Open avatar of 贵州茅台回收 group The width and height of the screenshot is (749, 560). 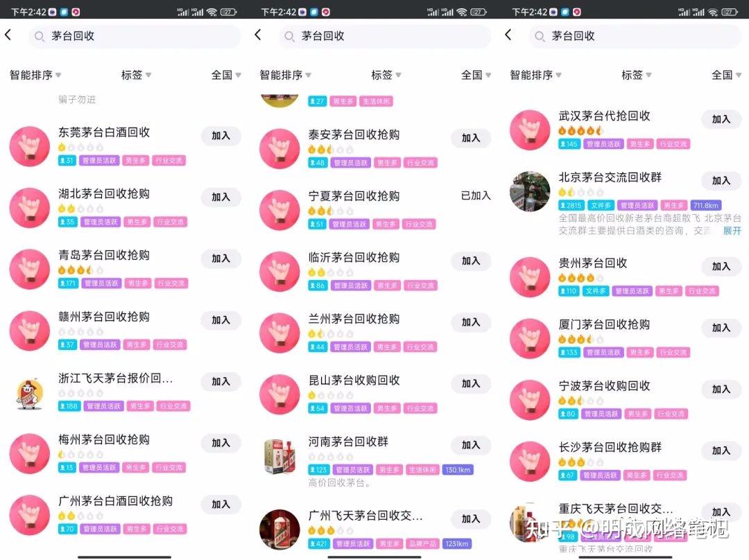coord(530,277)
